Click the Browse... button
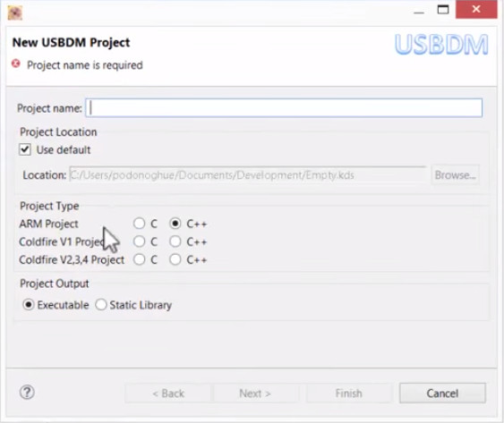This screenshot has width=504, height=423. point(455,175)
